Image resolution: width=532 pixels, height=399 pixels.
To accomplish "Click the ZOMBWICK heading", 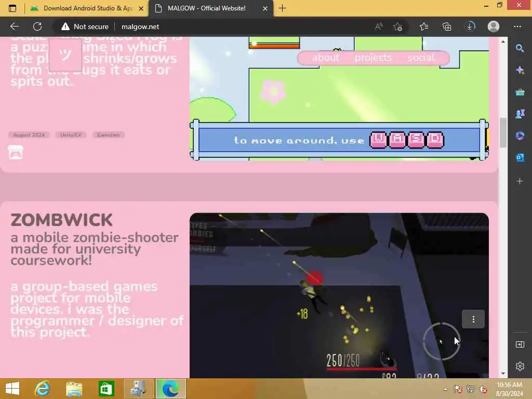I will 61,220.
